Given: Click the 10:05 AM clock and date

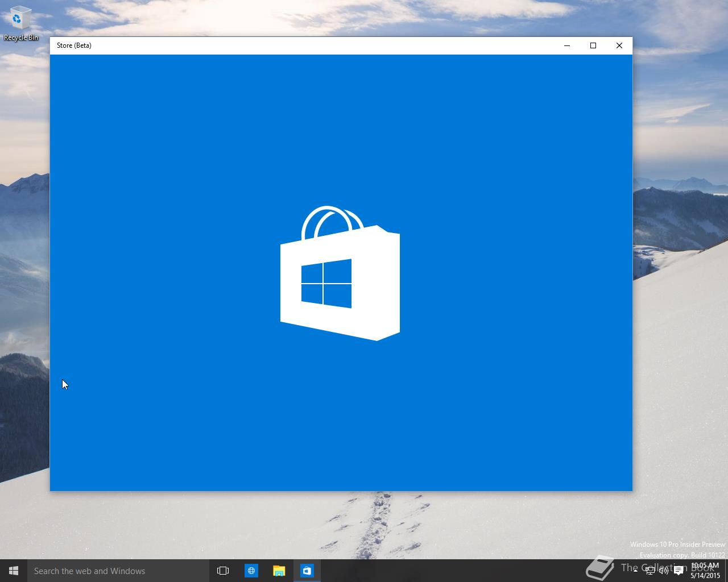Looking at the screenshot, I should tap(705, 571).
